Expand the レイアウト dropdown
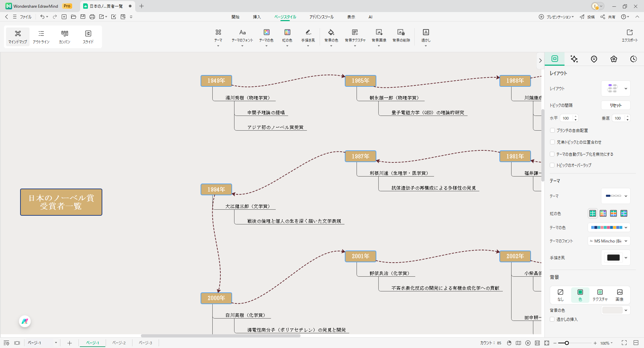 (x=616, y=88)
